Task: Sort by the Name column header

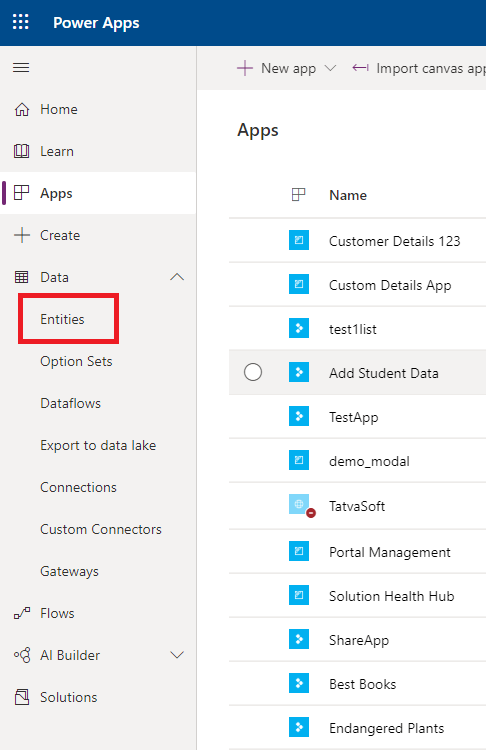Action: [x=348, y=195]
